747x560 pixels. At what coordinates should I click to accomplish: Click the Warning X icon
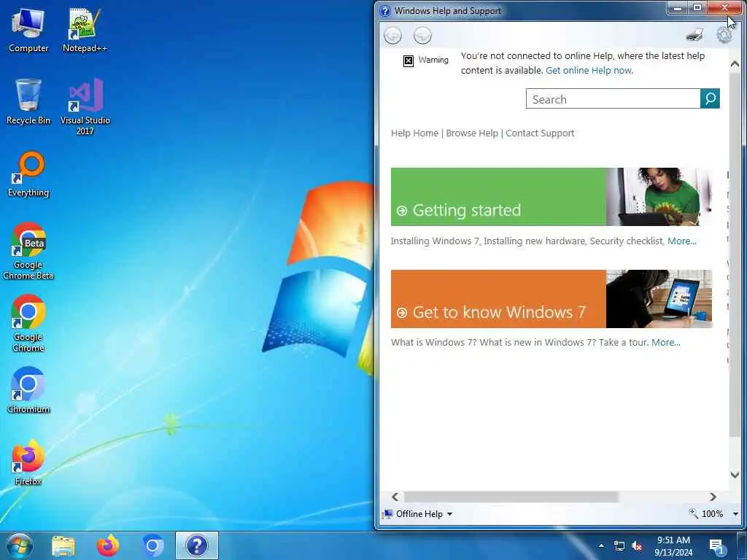click(409, 61)
